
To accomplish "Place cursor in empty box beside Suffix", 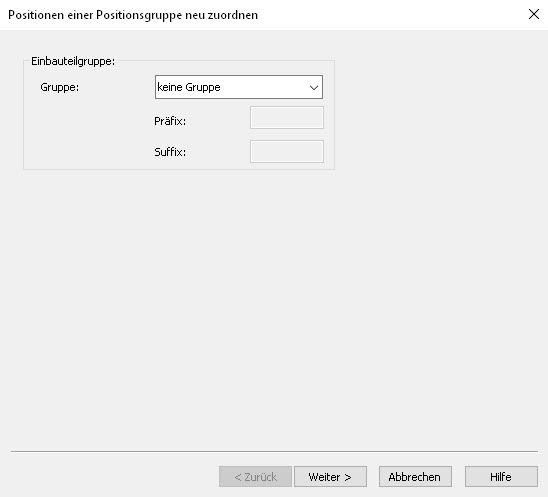I will (287, 151).
